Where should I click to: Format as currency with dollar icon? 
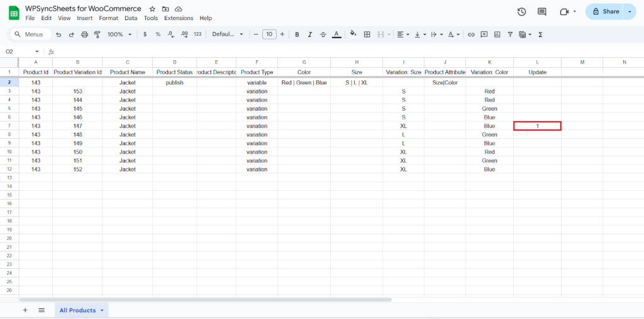145,35
